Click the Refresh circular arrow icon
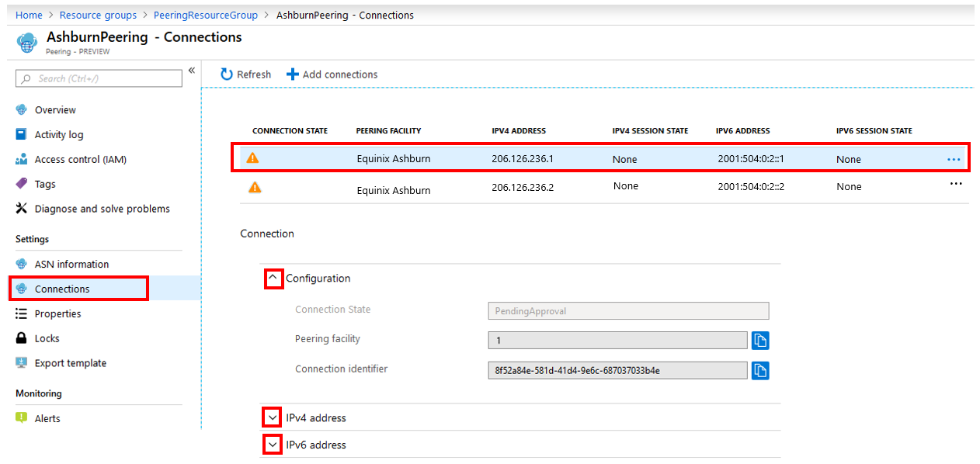Screen dimensions: 980x464 click(227, 74)
